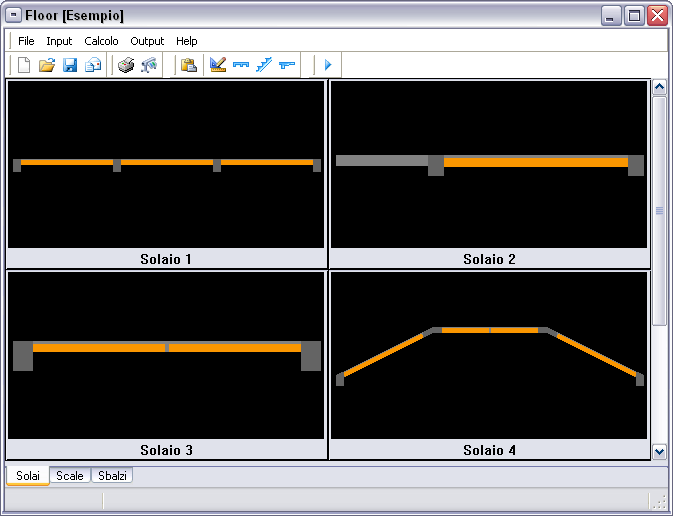Open the Calcolo menu
673x516 pixels.
coord(101,41)
